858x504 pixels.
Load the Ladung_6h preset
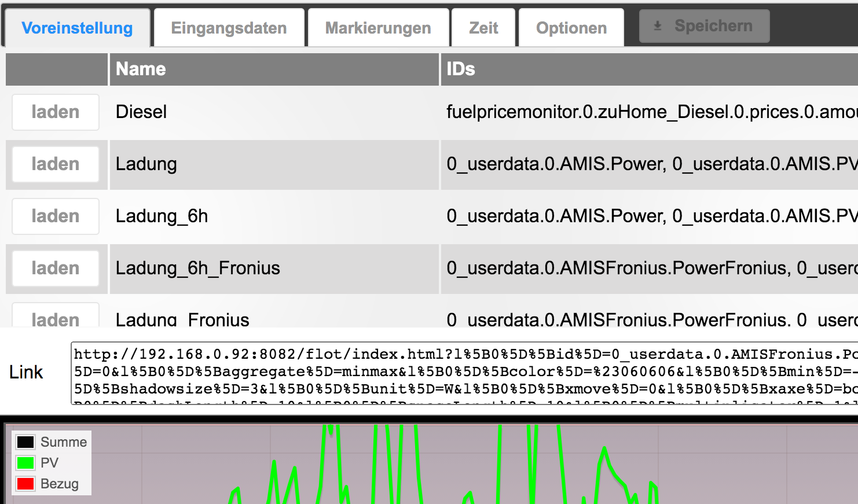pos(56,216)
